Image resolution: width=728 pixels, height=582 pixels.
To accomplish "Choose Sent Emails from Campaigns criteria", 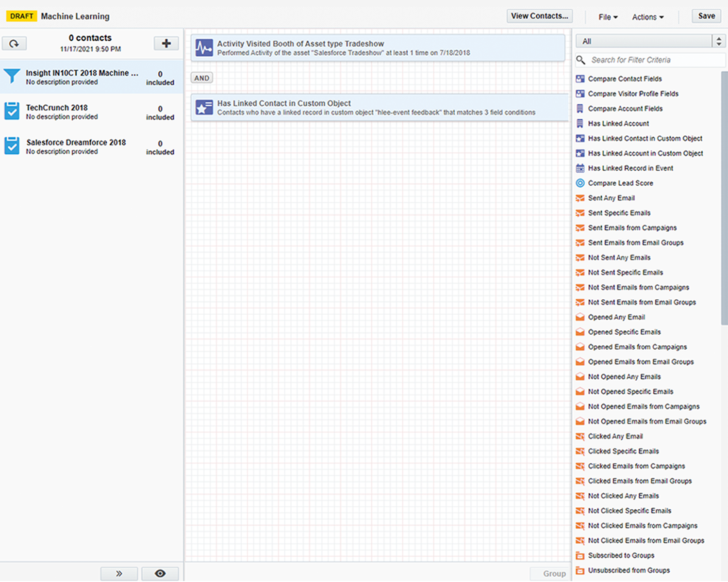I will pyautogui.click(x=632, y=228).
